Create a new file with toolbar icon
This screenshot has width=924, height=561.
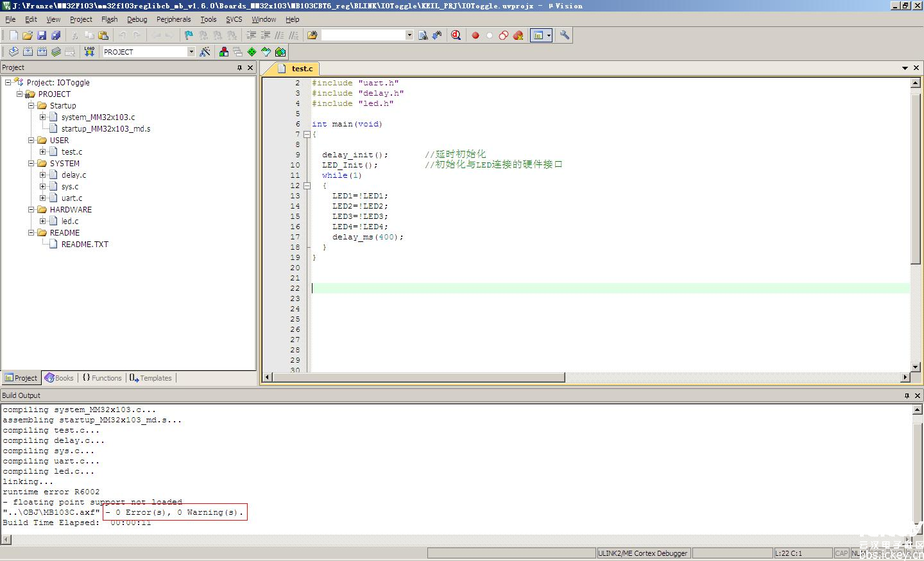pos(13,35)
